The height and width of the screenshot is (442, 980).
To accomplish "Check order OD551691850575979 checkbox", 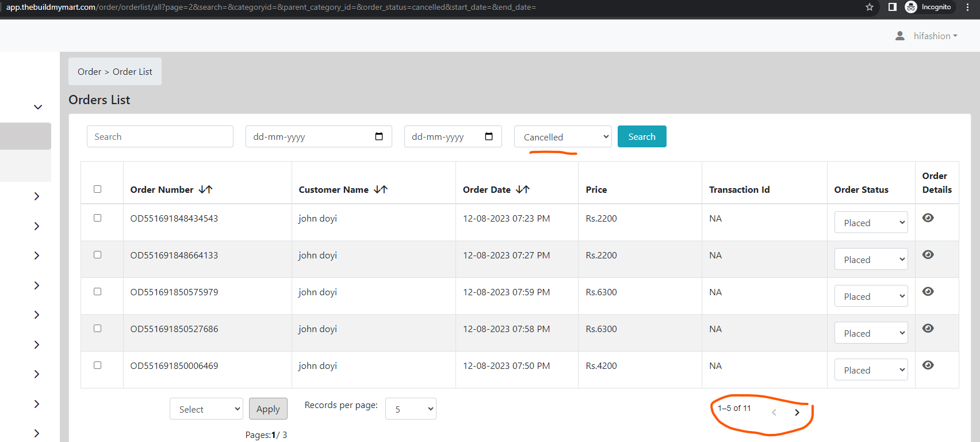I will point(97,291).
